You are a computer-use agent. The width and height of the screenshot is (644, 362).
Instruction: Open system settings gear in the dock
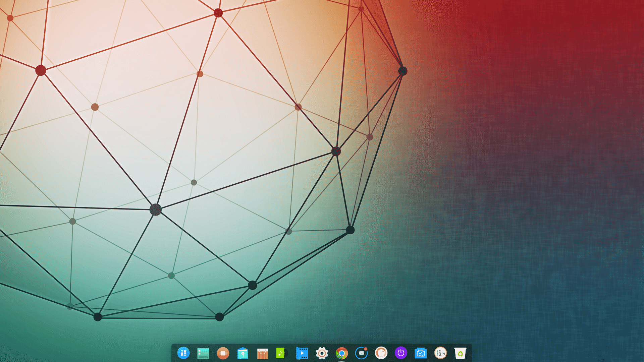322,353
